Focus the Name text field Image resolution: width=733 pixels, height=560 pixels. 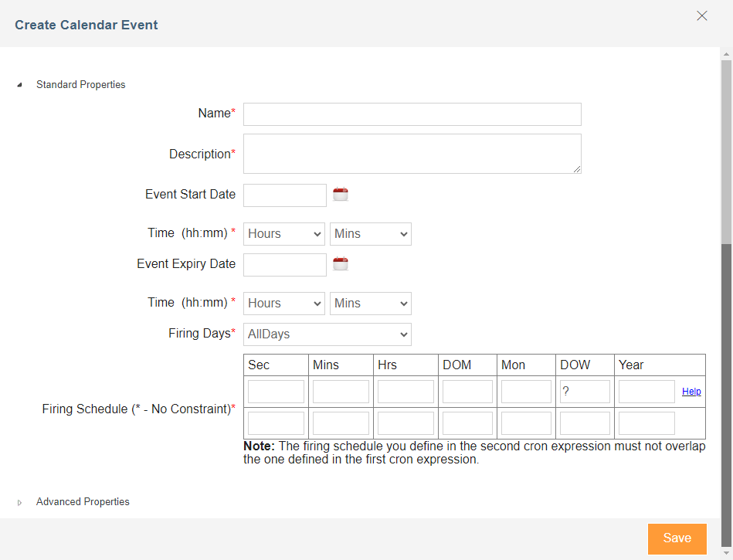[x=412, y=114]
